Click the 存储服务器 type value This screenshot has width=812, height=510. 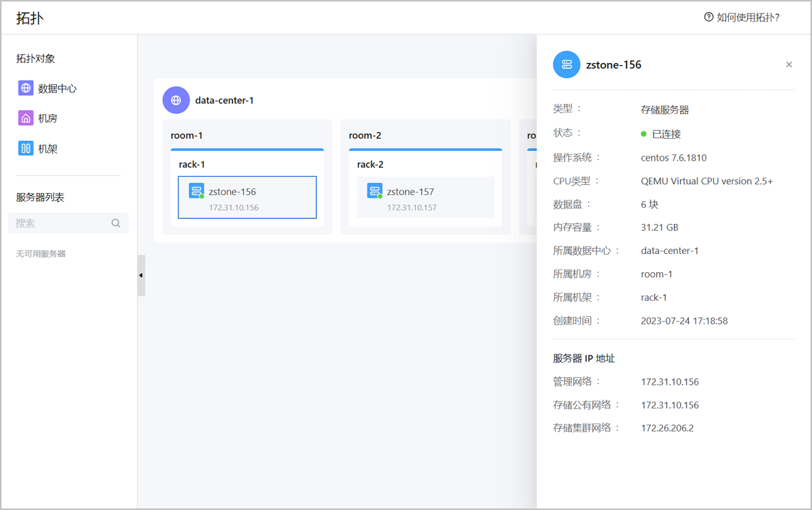point(665,110)
